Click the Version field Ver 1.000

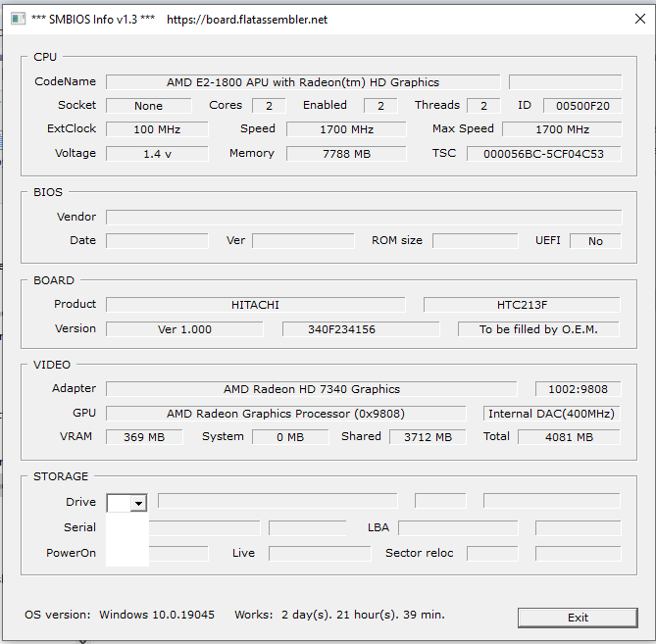point(184,329)
